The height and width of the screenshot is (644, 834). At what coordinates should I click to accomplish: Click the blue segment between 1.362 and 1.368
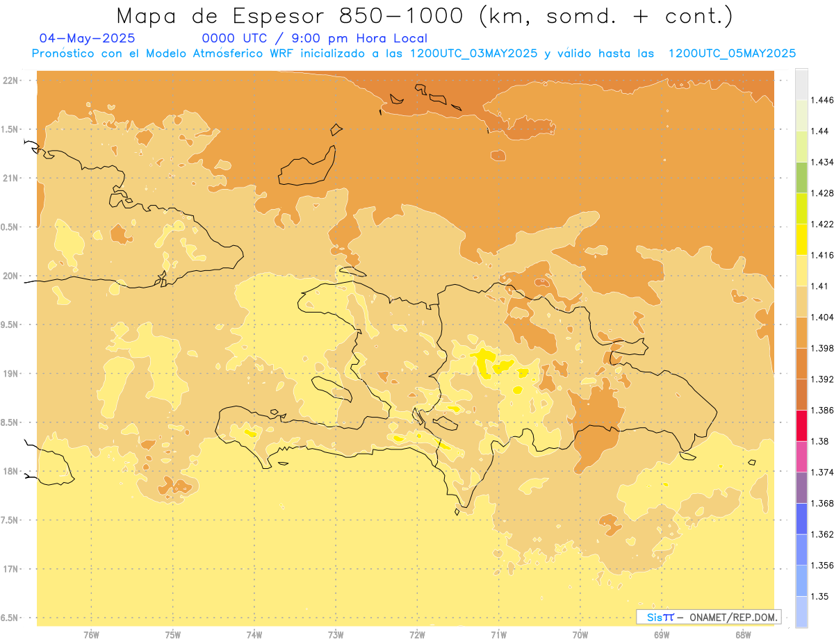pos(801,518)
